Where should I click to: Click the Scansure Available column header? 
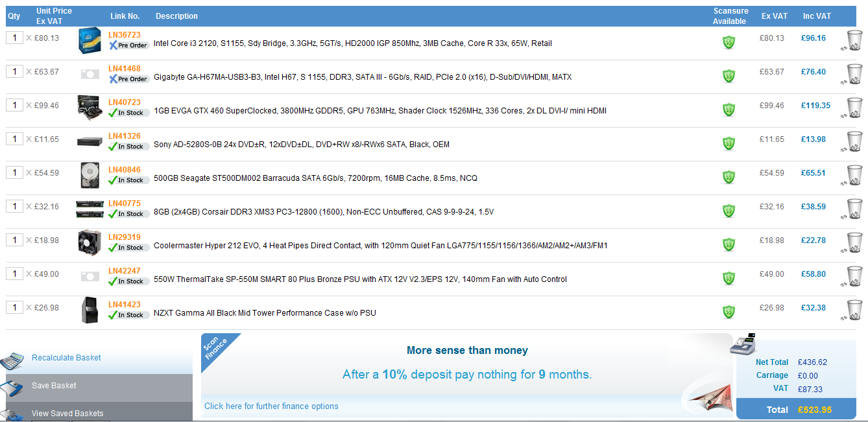730,16
